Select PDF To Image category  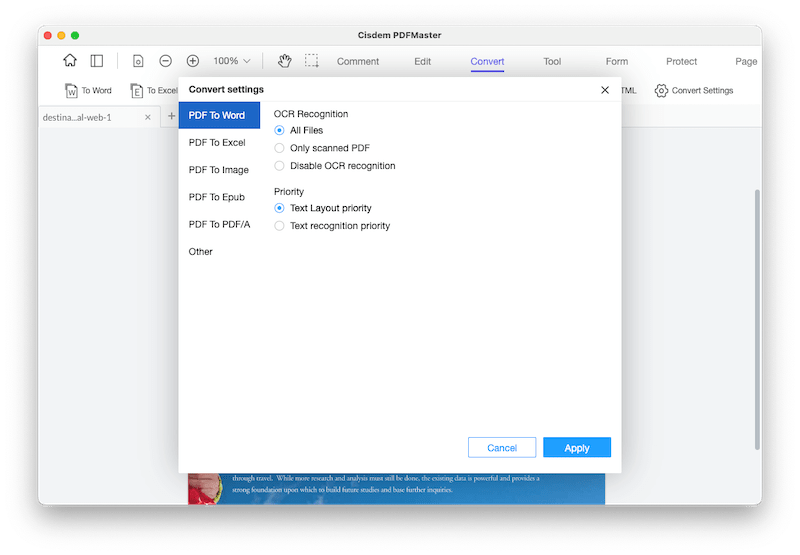219,170
